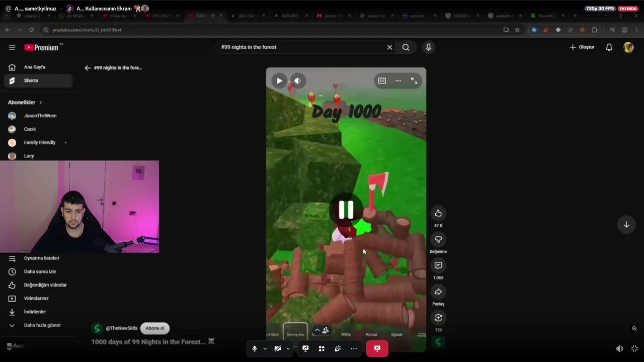Screen dimensions: 644x362
Task: Click the TheNewSkils channel avatar
Action: pyautogui.click(x=97, y=328)
